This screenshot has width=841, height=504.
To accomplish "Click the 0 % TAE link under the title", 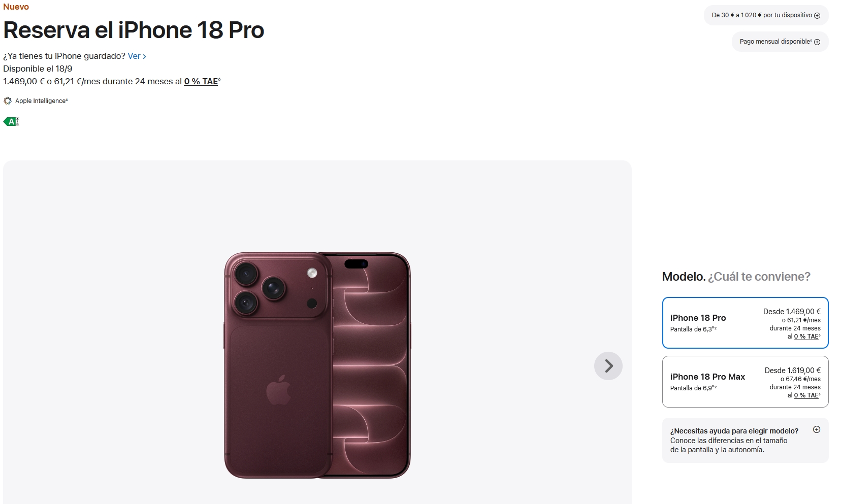I will [x=201, y=81].
